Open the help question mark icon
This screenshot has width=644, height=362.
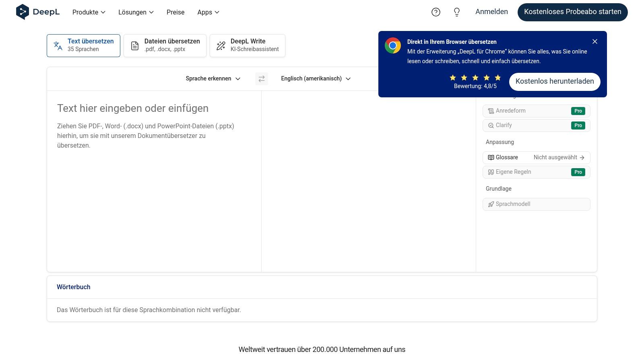click(x=436, y=12)
